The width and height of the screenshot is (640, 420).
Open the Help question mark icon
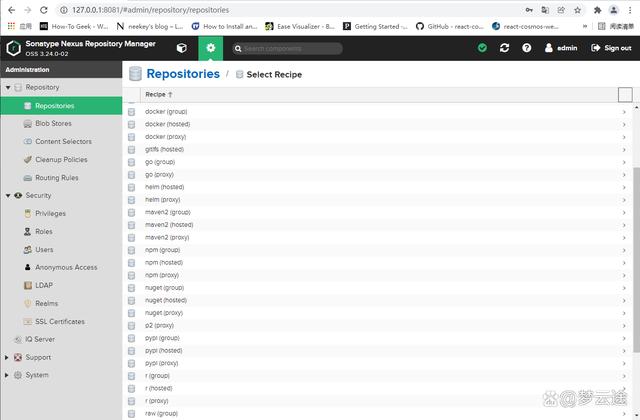[527, 48]
